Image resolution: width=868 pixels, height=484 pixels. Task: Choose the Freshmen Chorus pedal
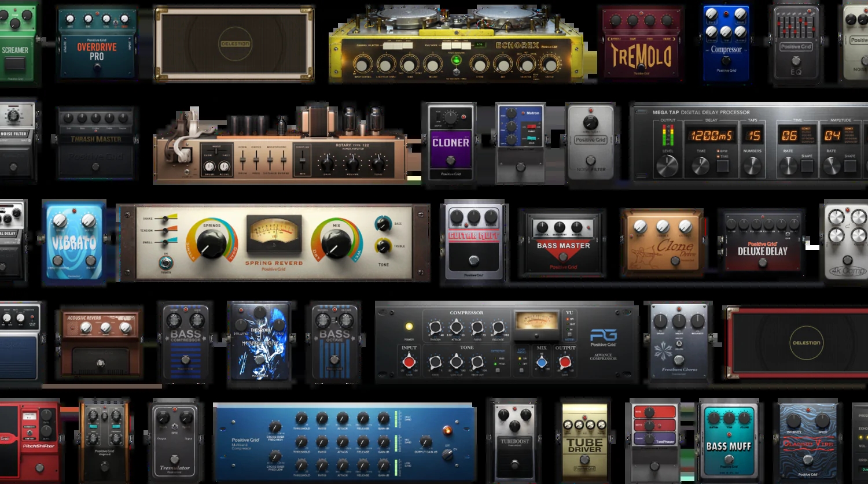679,342
